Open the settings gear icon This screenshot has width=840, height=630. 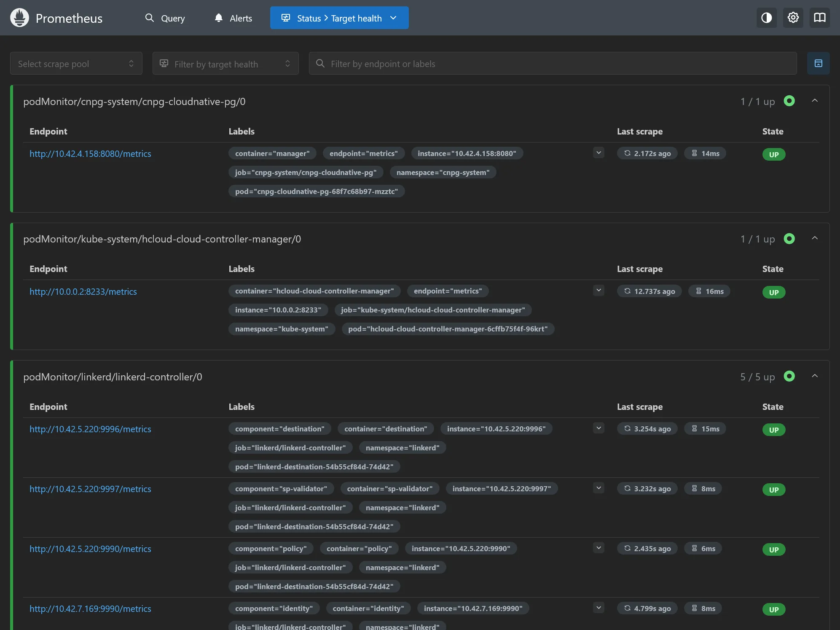tap(793, 18)
